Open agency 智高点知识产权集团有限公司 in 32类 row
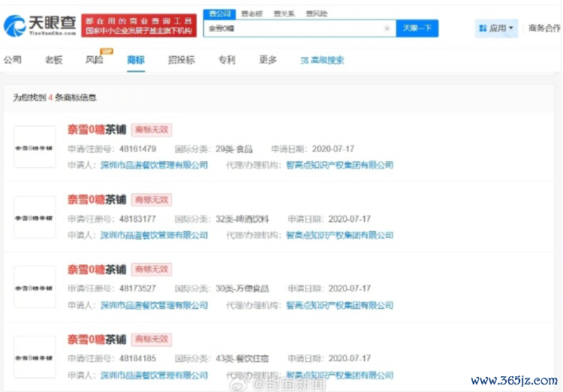Screen dimensions: 563x392 click(x=339, y=235)
